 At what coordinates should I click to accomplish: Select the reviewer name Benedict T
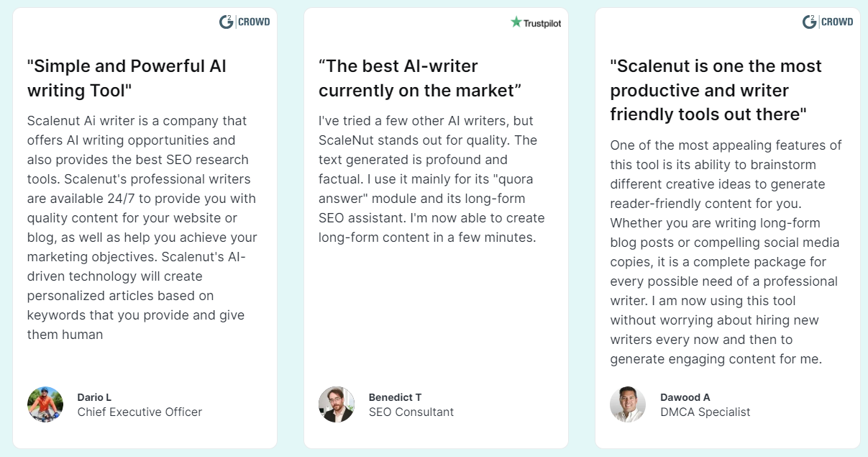(x=395, y=397)
